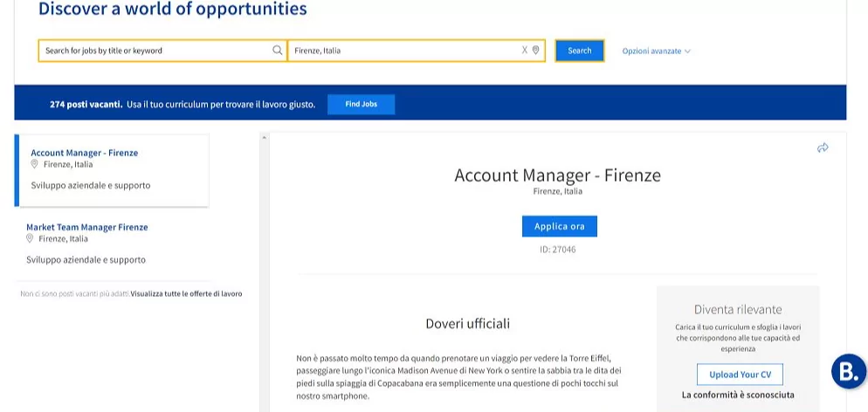Apply using the Applica ora button

pos(559,226)
